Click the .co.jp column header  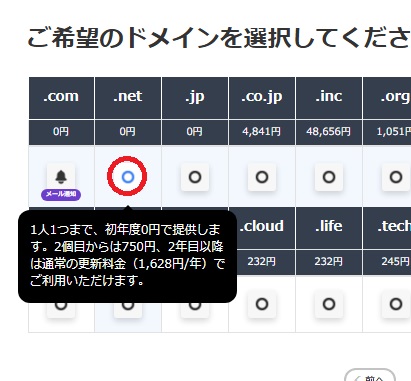[x=262, y=98]
